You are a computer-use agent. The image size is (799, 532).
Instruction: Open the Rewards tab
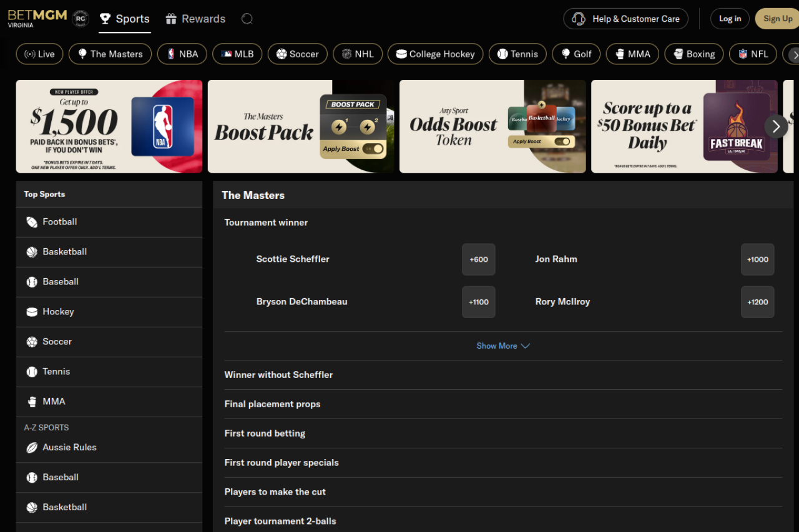[x=195, y=19]
